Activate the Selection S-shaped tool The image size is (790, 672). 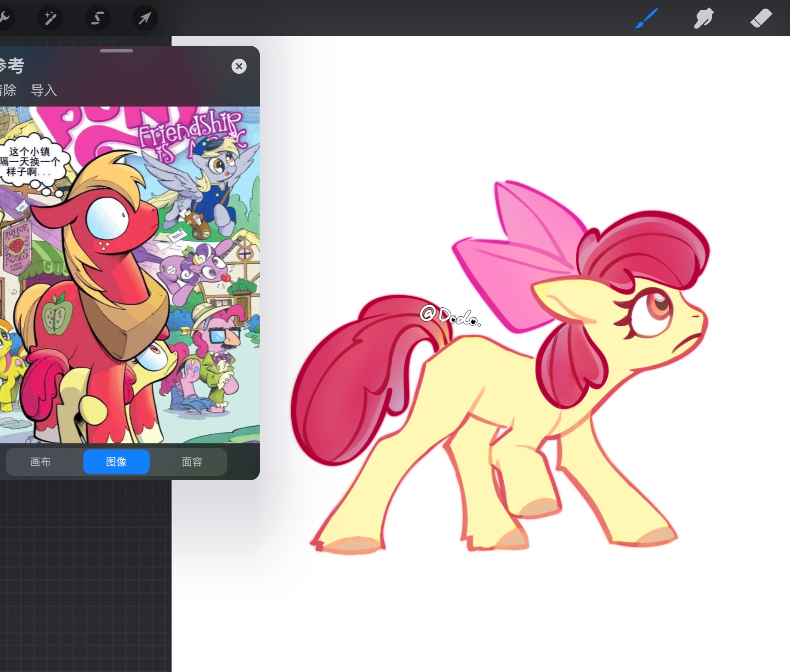[98, 18]
